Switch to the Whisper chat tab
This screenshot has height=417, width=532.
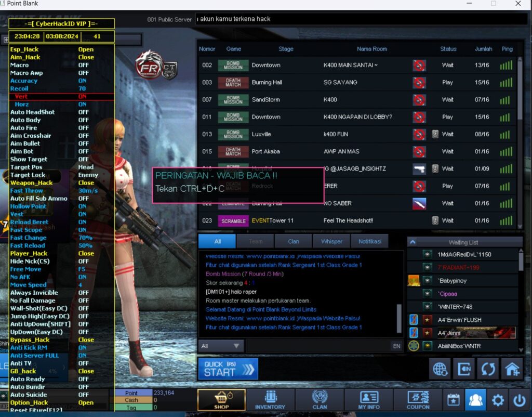(x=331, y=241)
